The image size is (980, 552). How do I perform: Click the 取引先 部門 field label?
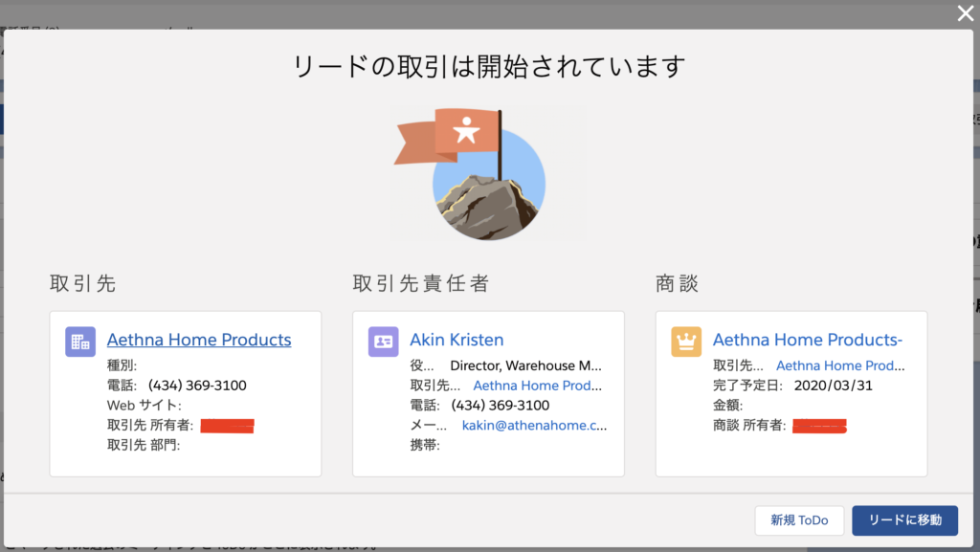[x=144, y=445]
